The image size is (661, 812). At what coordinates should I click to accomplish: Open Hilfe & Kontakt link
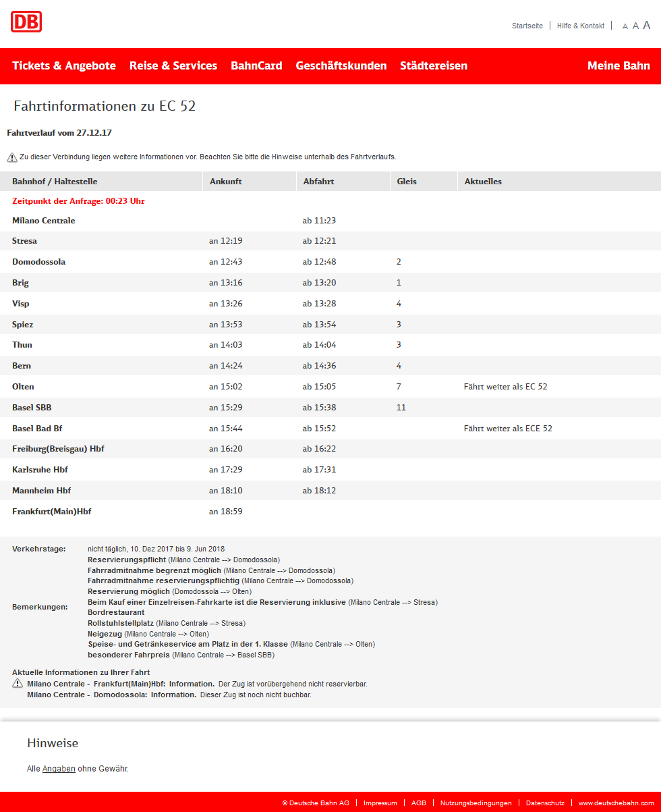point(581,26)
